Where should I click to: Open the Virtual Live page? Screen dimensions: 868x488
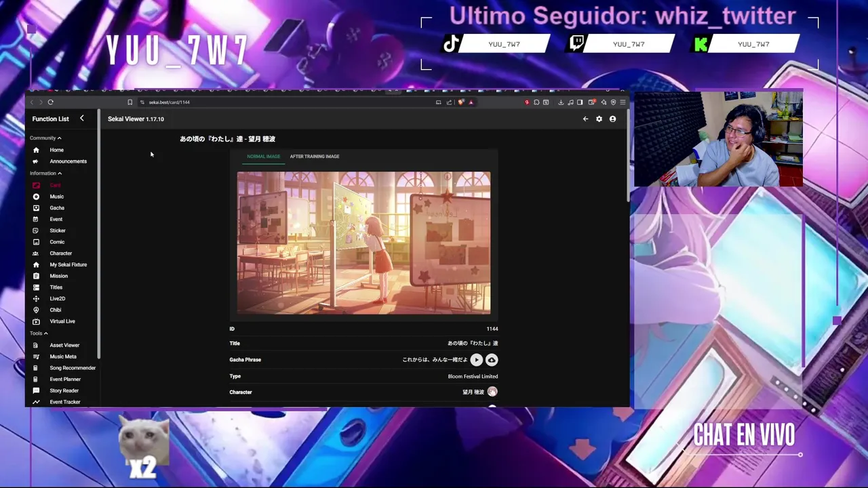coord(62,321)
